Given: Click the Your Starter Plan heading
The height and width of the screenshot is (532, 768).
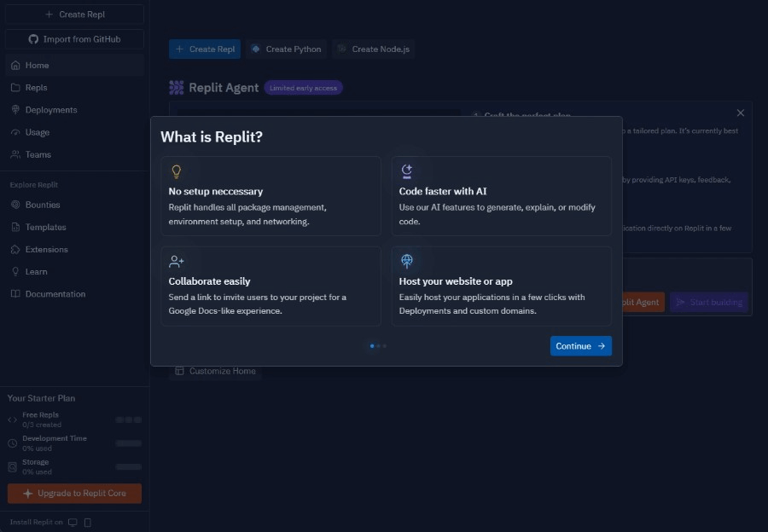Looking at the screenshot, I should tap(41, 398).
